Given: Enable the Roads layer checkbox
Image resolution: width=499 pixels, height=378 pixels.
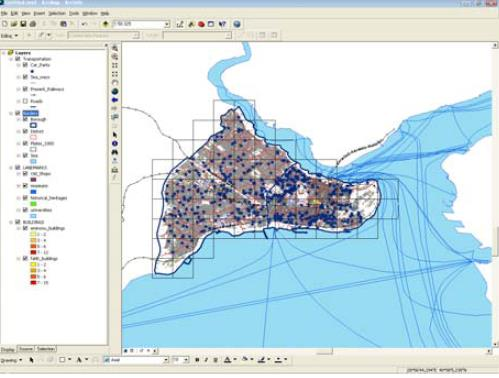Looking at the screenshot, I should 25,101.
